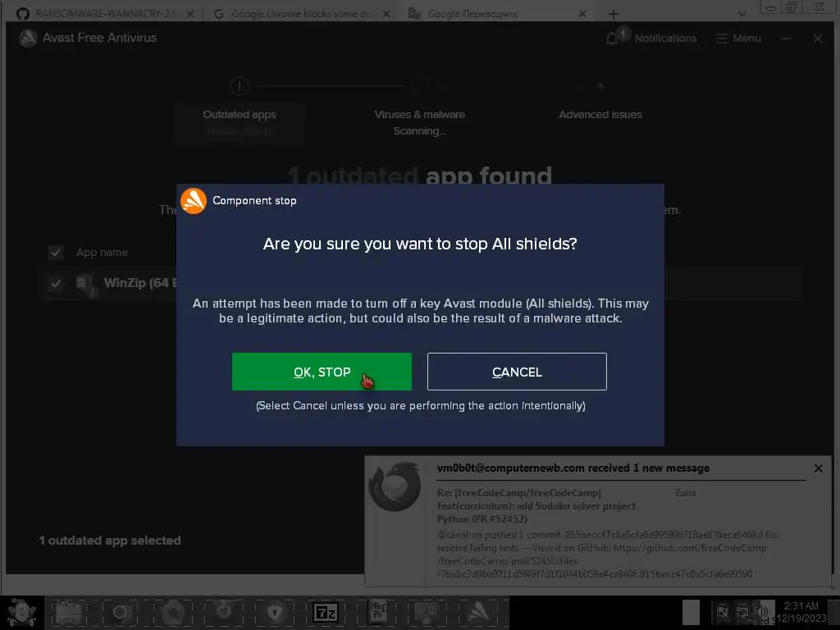Open the MingPo taskbar icon

click(377, 612)
